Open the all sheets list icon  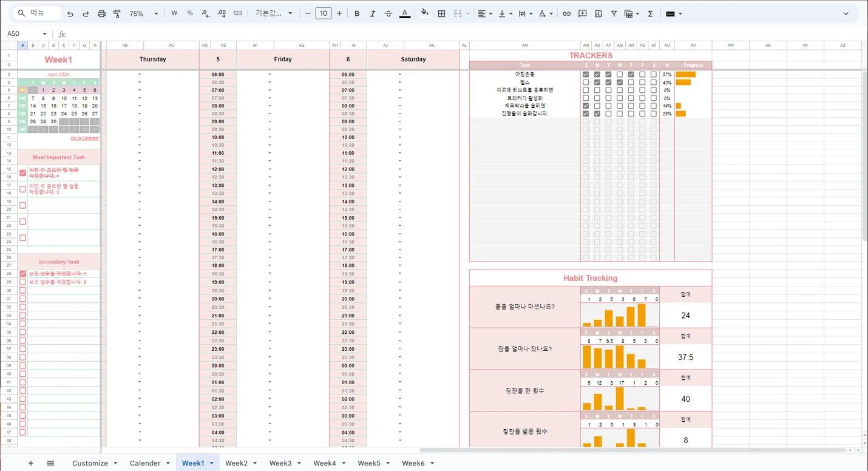point(50,463)
